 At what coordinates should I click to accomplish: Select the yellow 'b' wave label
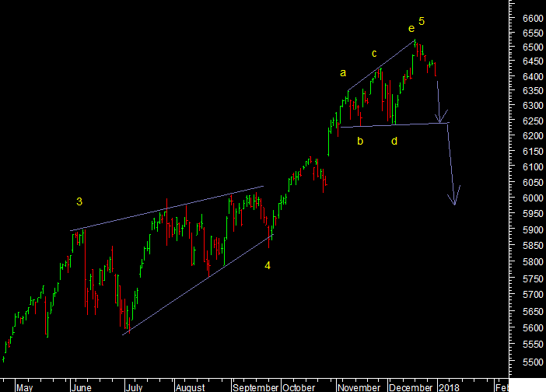coord(360,142)
